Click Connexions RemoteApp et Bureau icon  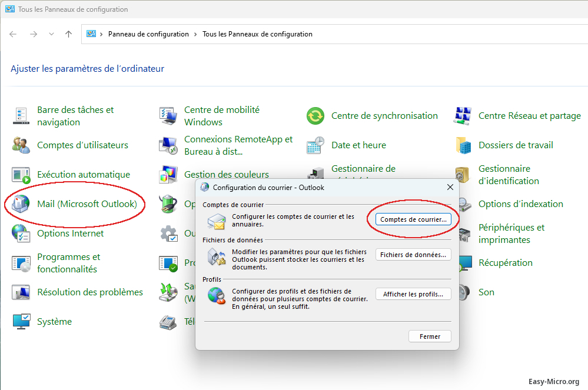168,145
